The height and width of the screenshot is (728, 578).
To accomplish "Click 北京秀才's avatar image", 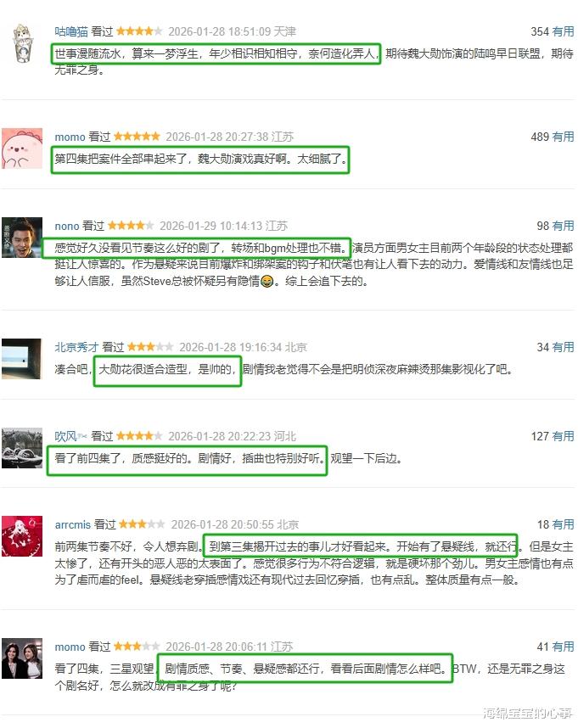I will 22,359.
